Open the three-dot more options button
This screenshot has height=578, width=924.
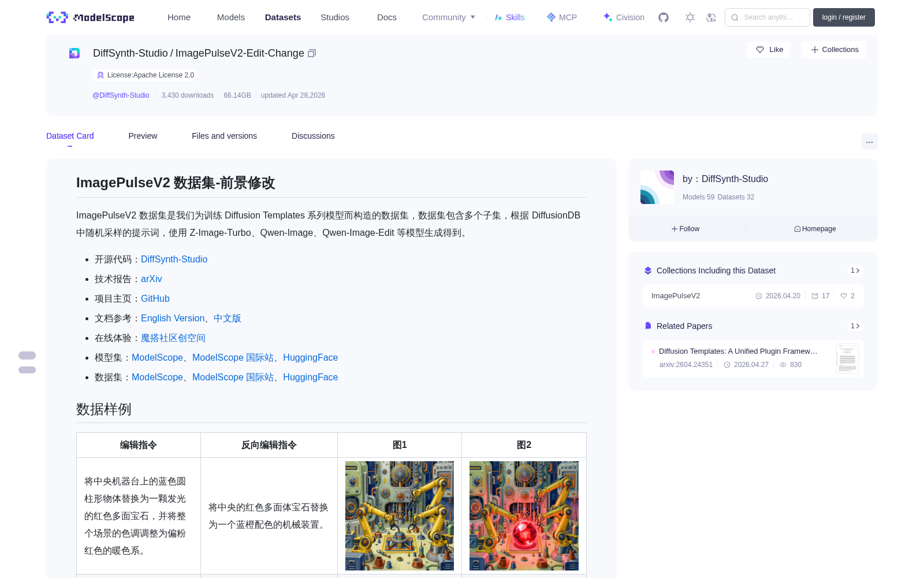[x=869, y=142]
